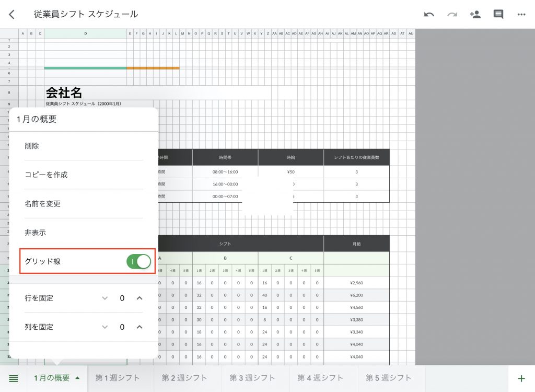Open the three-dot more options menu
Viewport: 535px width, 392px height.
521,15
